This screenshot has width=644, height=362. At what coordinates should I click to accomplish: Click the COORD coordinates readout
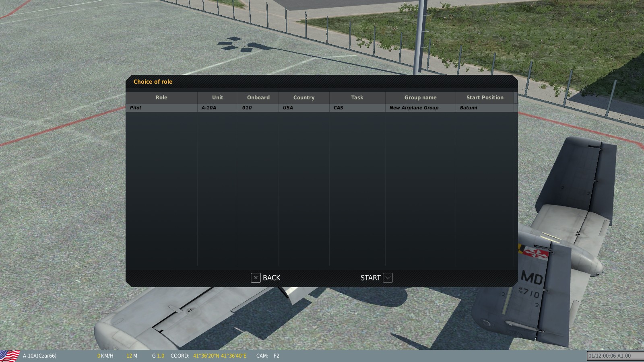(208, 356)
